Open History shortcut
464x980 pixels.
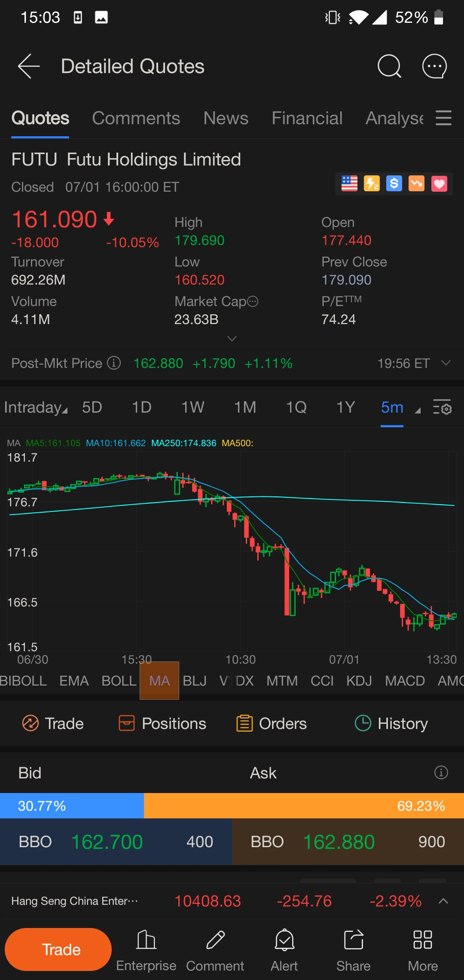[x=391, y=723]
